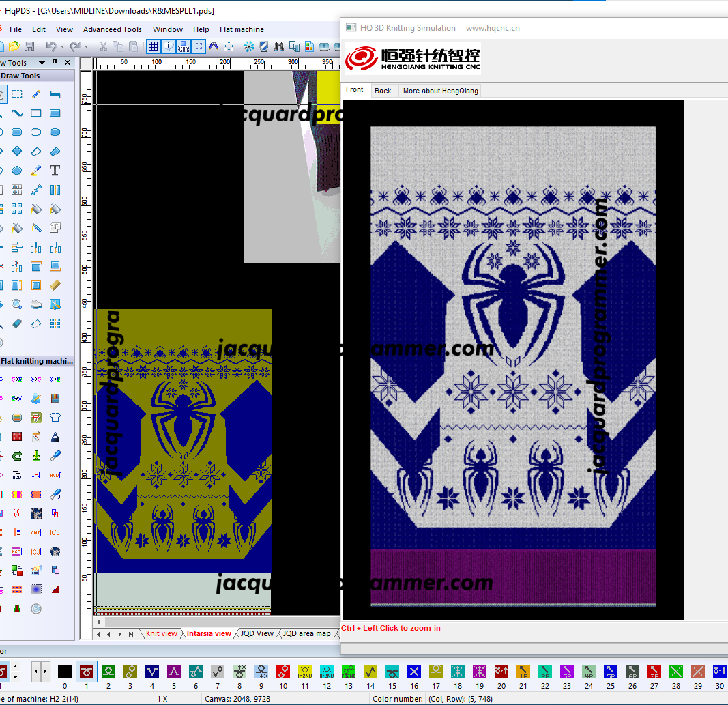Pin the Draw Tools panel
Image resolution: width=728 pixels, height=705 pixels.
55,63
